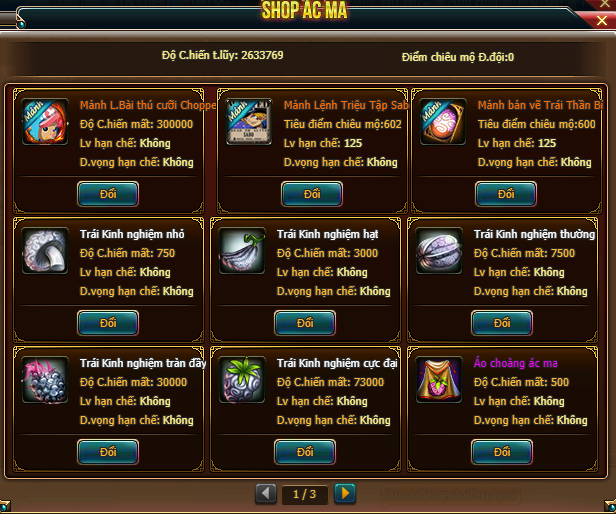Select the Trái Kinh nghiệm tràn đầy icon

[45, 380]
